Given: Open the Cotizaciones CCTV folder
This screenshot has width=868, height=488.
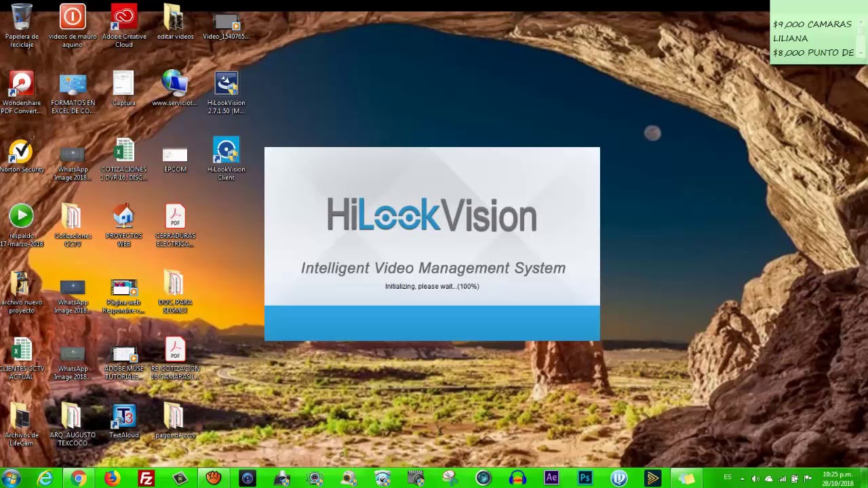Looking at the screenshot, I should 73,225.
